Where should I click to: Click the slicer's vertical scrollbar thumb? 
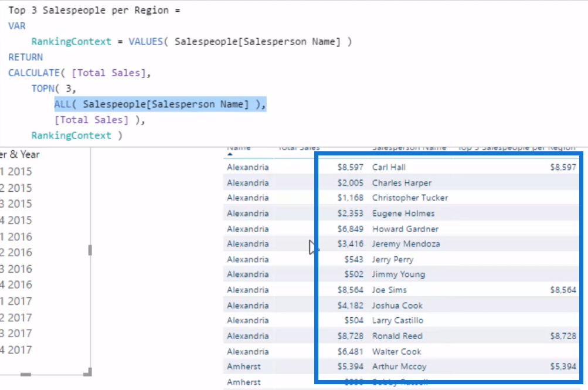tap(90, 250)
